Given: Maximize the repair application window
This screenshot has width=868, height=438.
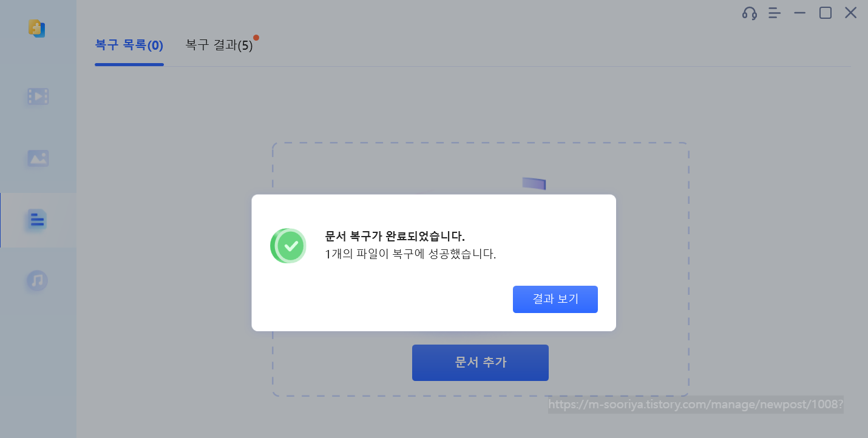Looking at the screenshot, I should click(826, 13).
